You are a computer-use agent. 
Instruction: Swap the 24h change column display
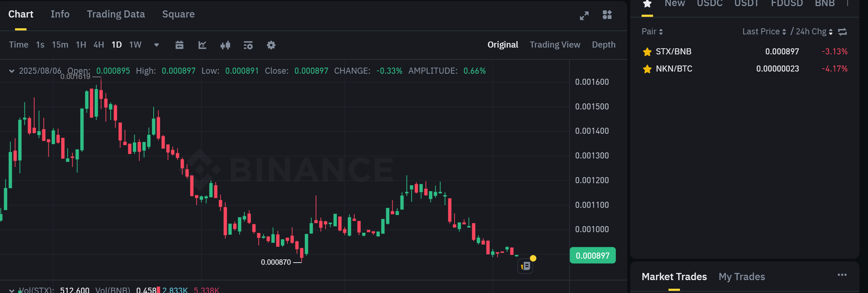point(843,32)
